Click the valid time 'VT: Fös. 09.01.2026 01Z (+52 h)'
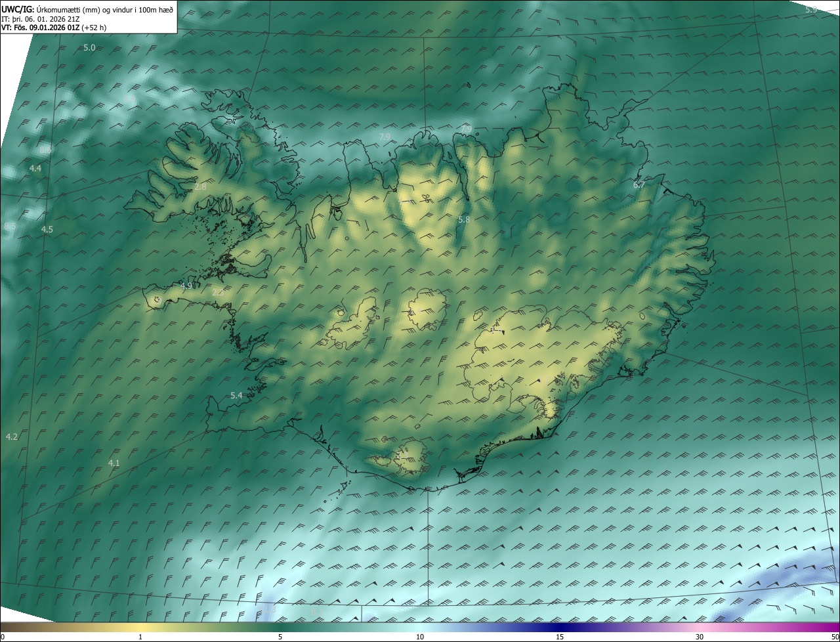This screenshot has height=642, width=840. coord(54,28)
